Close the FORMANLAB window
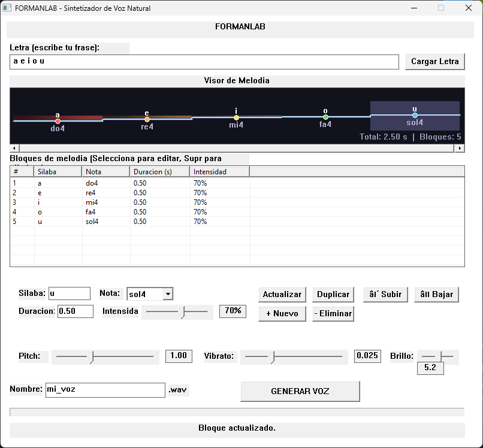This screenshot has height=448, width=483. [x=469, y=8]
